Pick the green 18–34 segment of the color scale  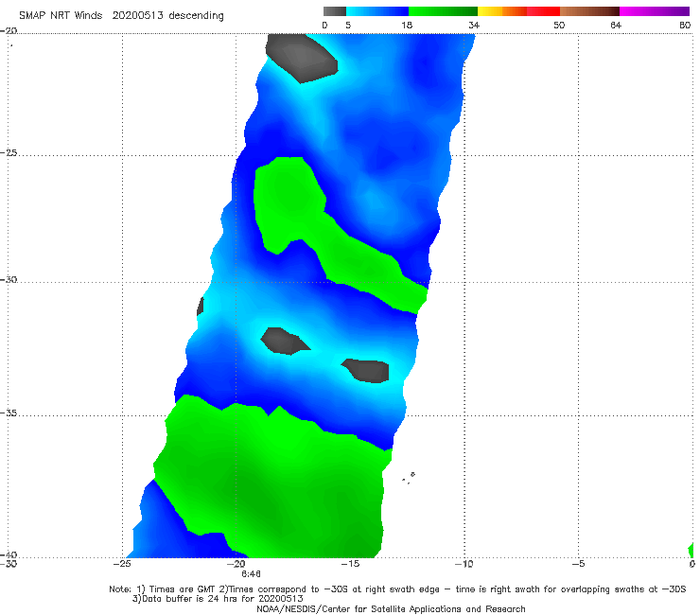click(443, 11)
